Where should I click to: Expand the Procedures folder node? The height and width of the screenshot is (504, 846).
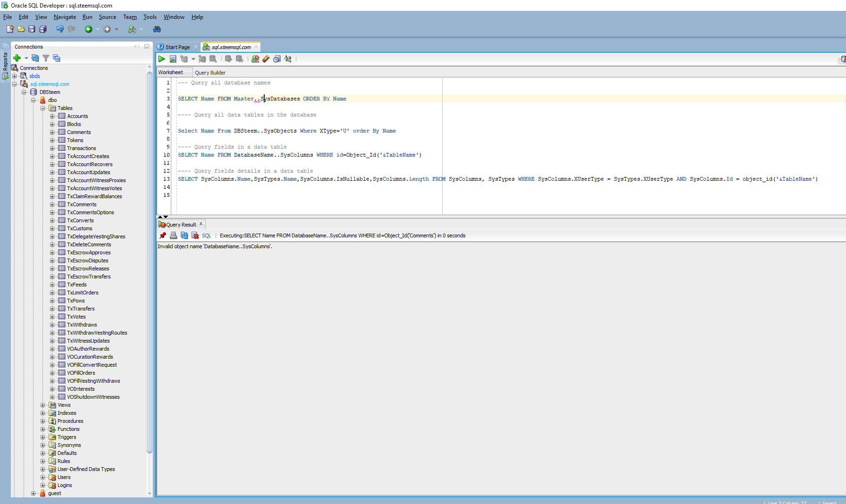tap(43, 421)
